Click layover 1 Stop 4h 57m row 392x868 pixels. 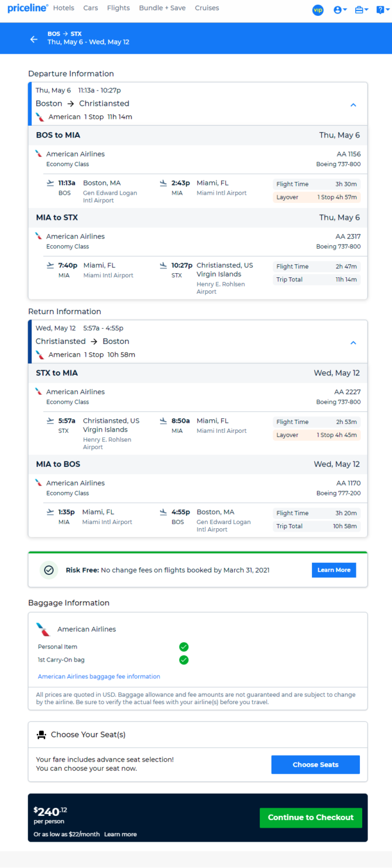pos(317,197)
